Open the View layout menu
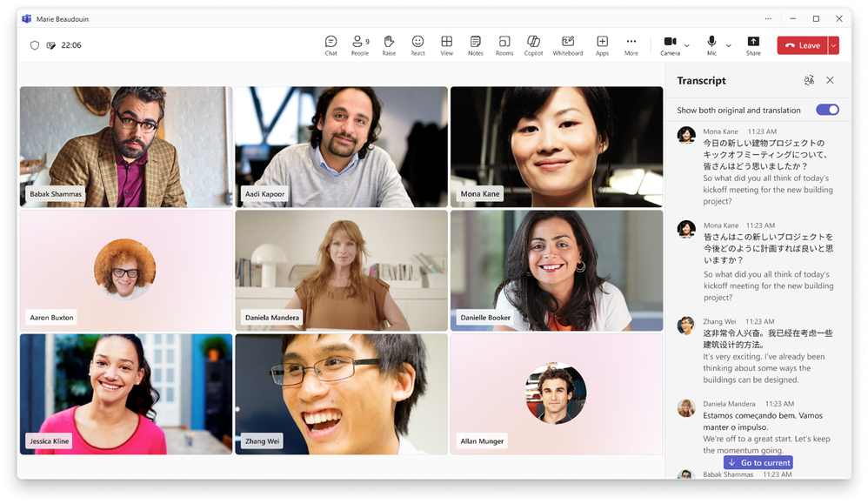Viewport: 868px width, 504px height. (x=446, y=45)
